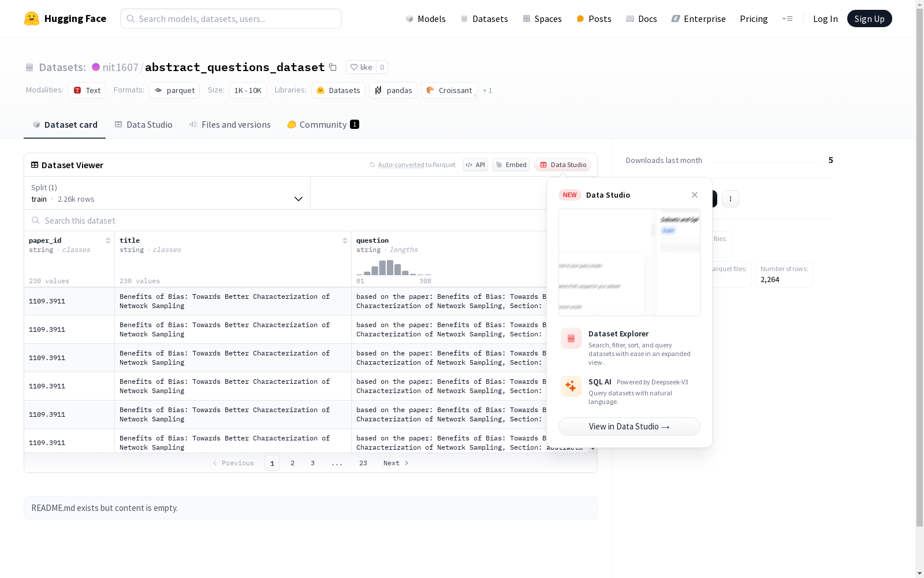
Task: Click Next page in pagination
Action: coord(396,463)
